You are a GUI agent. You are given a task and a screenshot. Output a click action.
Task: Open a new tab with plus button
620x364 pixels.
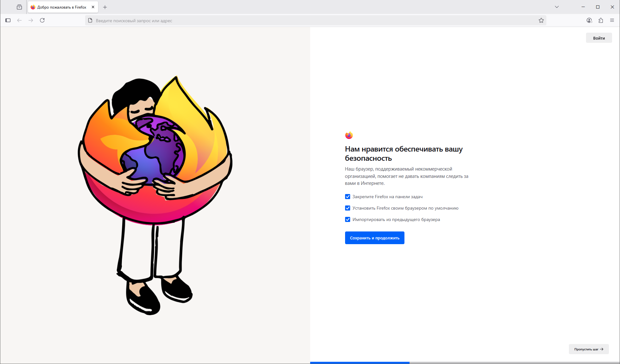tap(105, 7)
